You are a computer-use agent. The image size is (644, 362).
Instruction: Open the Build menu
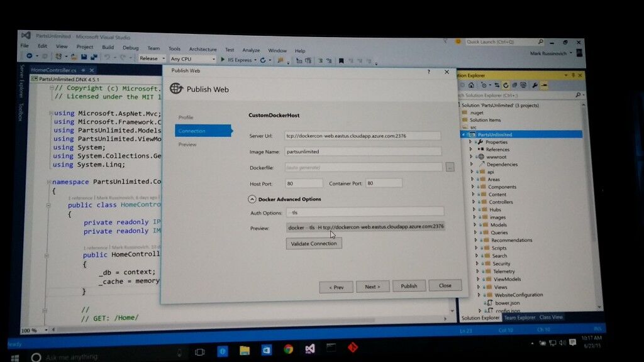coord(108,47)
